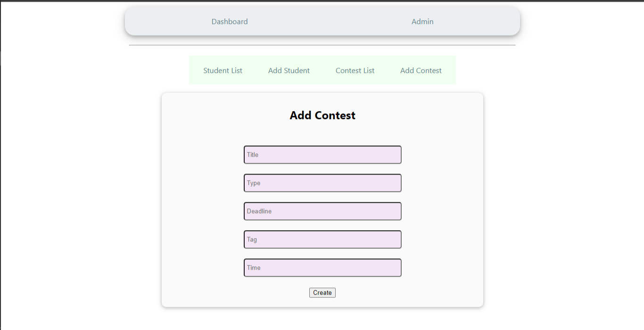Click the Create button
This screenshot has width=644, height=330.
point(322,292)
